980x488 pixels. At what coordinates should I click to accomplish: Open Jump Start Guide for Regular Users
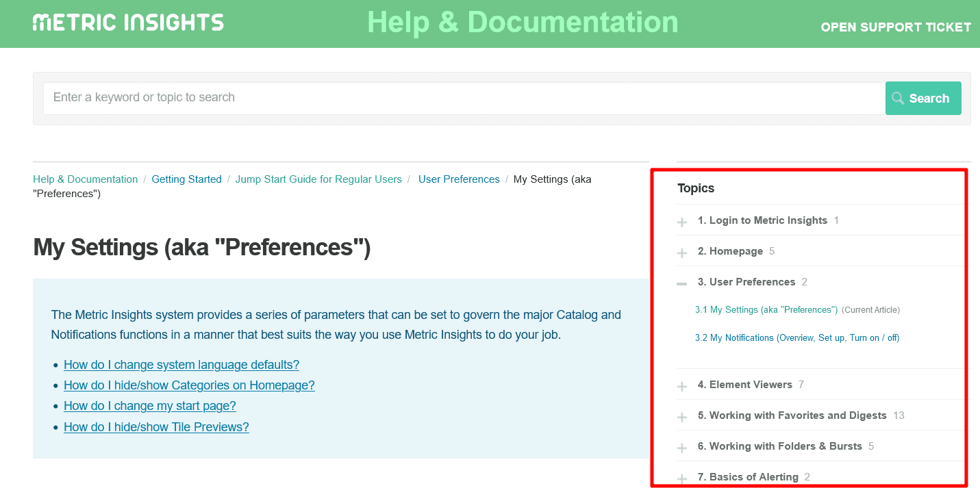click(x=318, y=179)
